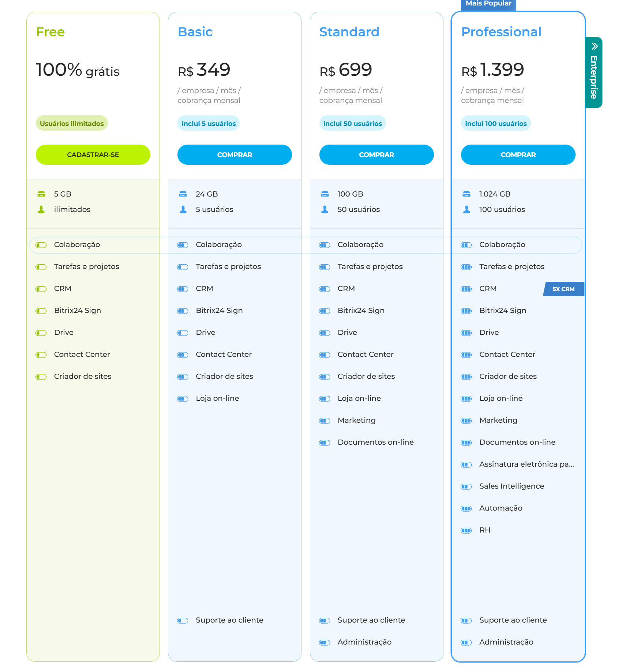Viewport: 622px width, 672px height.
Task: Click the double-chevron icon on Enterprise tab
Action: [595, 46]
